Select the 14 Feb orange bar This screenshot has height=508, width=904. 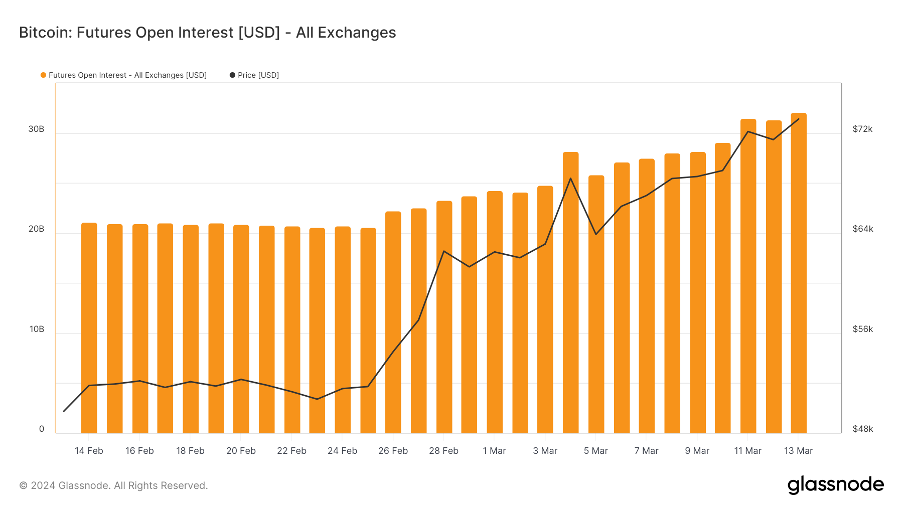click(89, 327)
